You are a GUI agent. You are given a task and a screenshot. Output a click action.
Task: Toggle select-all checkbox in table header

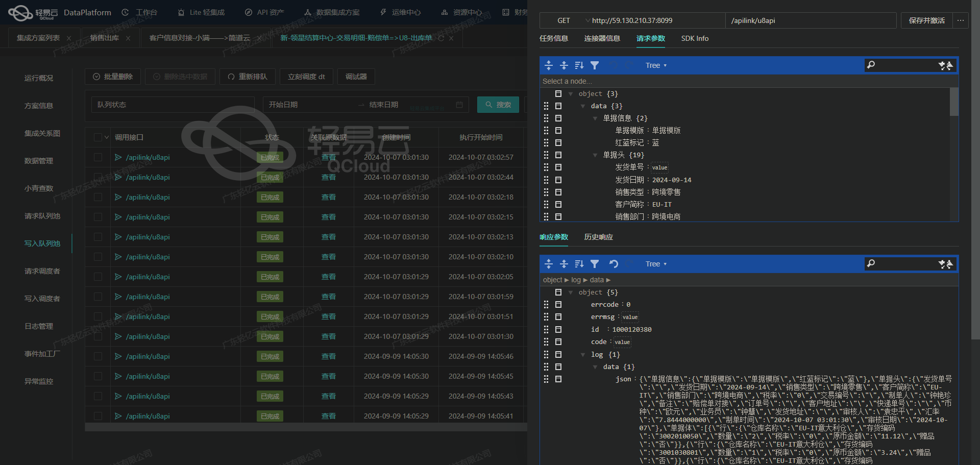click(98, 137)
